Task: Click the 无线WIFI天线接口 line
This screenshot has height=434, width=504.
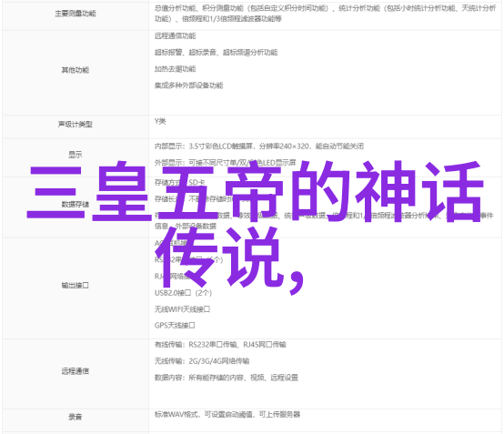Action: [182, 309]
